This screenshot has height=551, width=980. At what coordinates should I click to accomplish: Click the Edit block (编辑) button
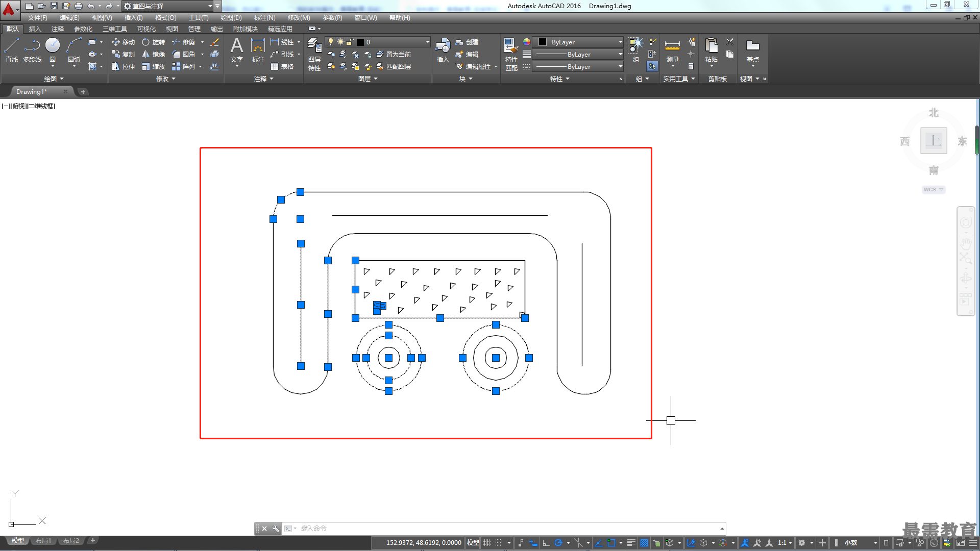point(467,54)
